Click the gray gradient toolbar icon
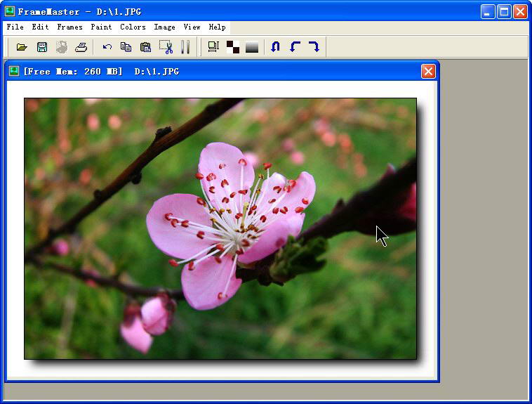This screenshot has width=532, height=404. [x=252, y=47]
